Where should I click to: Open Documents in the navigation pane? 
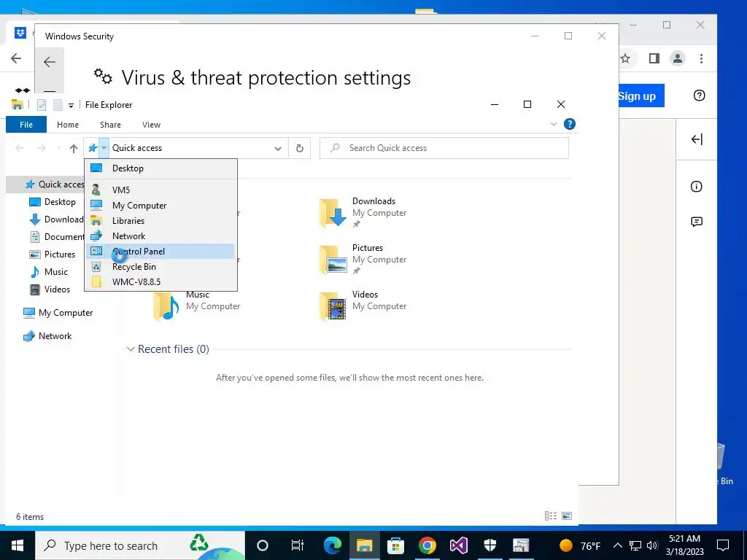[56, 237]
